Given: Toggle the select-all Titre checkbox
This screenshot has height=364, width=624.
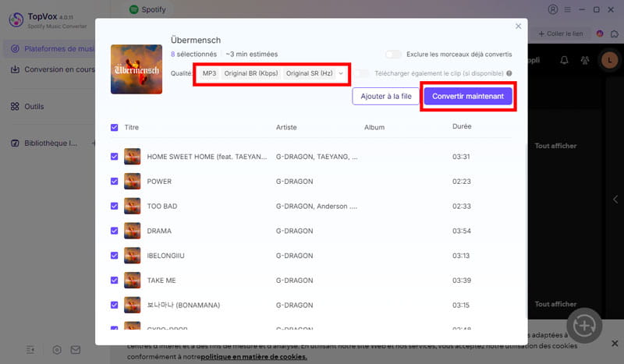Looking at the screenshot, I should (x=114, y=127).
